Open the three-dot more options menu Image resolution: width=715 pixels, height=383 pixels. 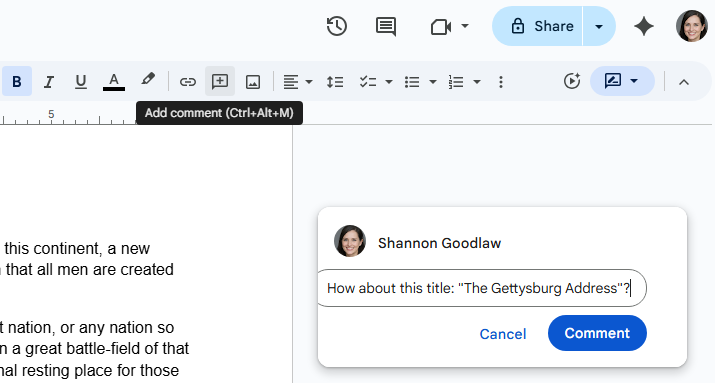(501, 82)
